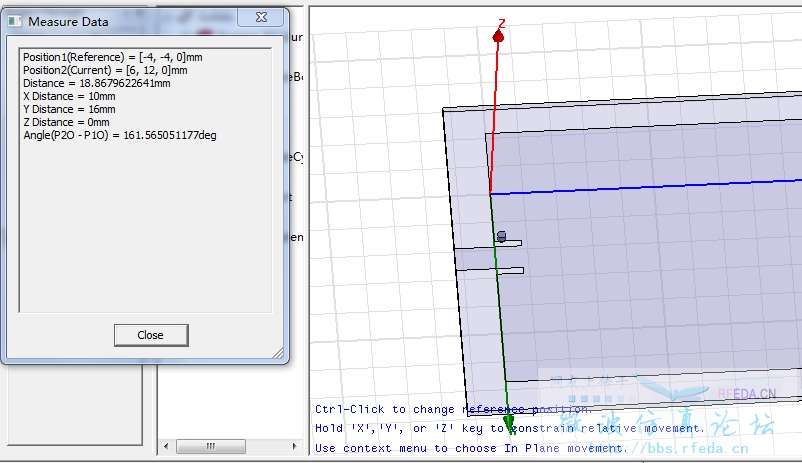
Task: Click the red Z axis endpoint marker
Action: (x=497, y=37)
